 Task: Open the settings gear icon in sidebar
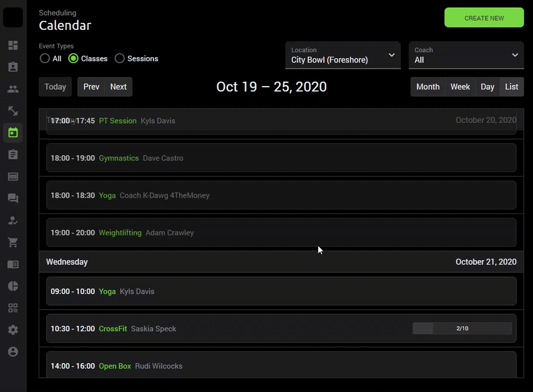click(x=13, y=330)
